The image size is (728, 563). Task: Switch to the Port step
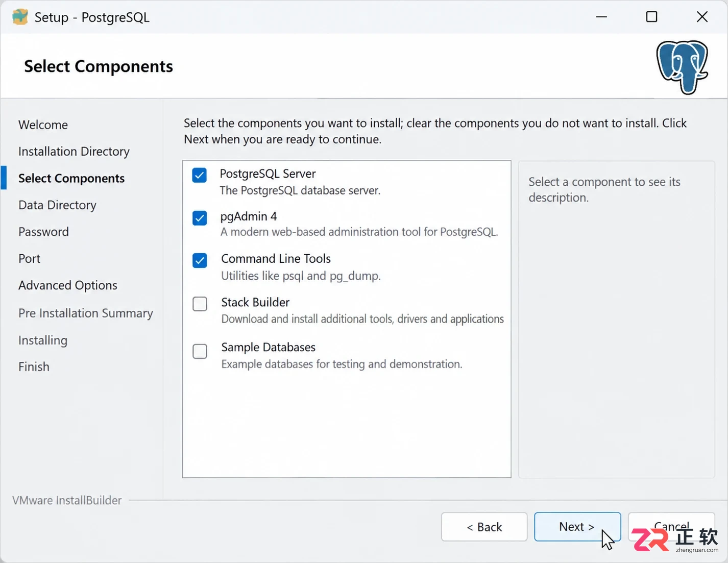click(29, 259)
